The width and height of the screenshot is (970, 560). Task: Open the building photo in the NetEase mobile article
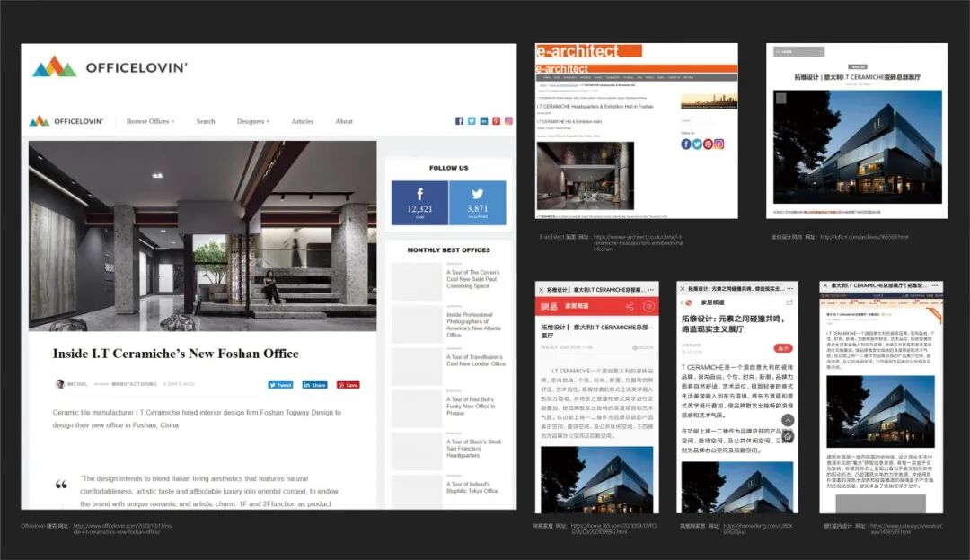point(597,479)
